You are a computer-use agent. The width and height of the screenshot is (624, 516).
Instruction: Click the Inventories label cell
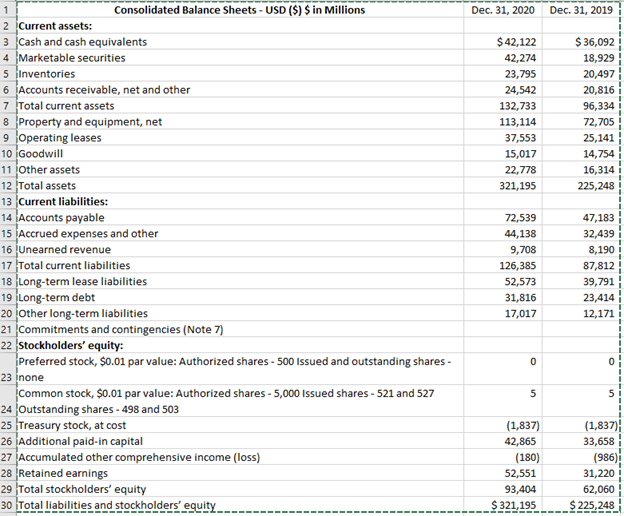pos(240,74)
